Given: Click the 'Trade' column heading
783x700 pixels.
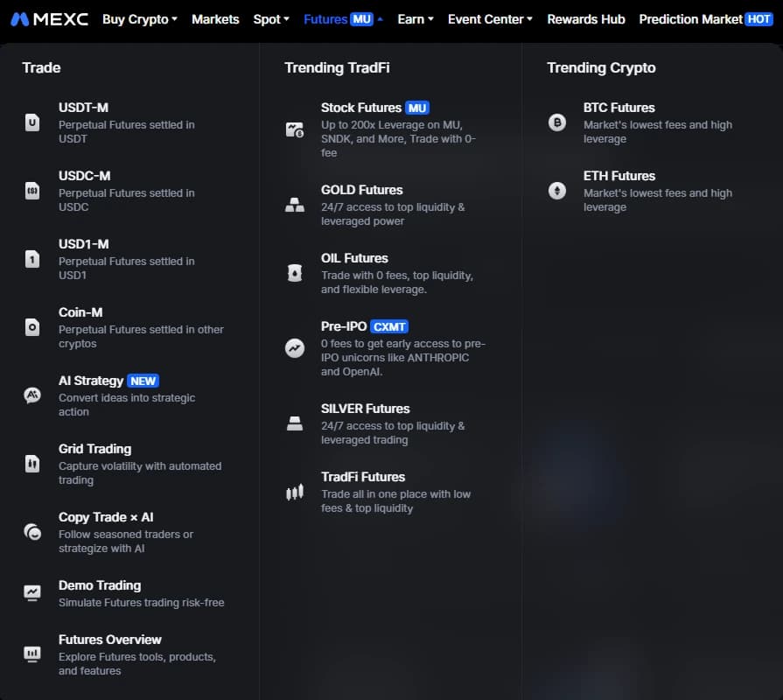Looking at the screenshot, I should tap(41, 67).
